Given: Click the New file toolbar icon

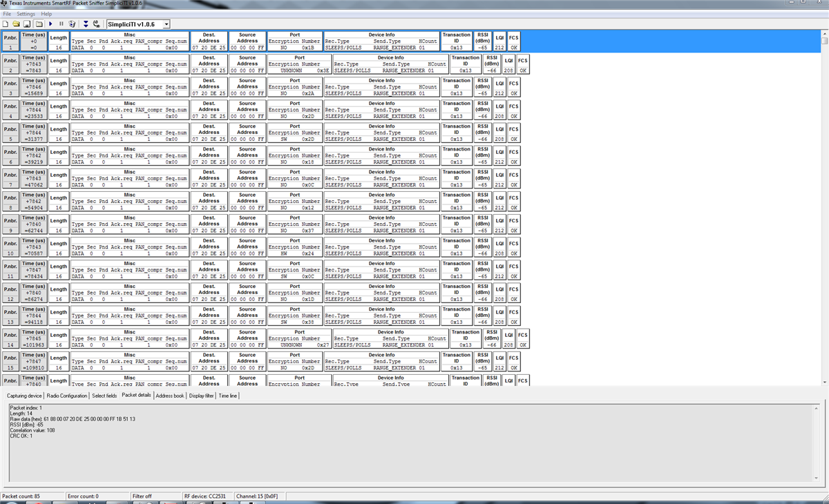Looking at the screenshot, I should coord(6,24).
